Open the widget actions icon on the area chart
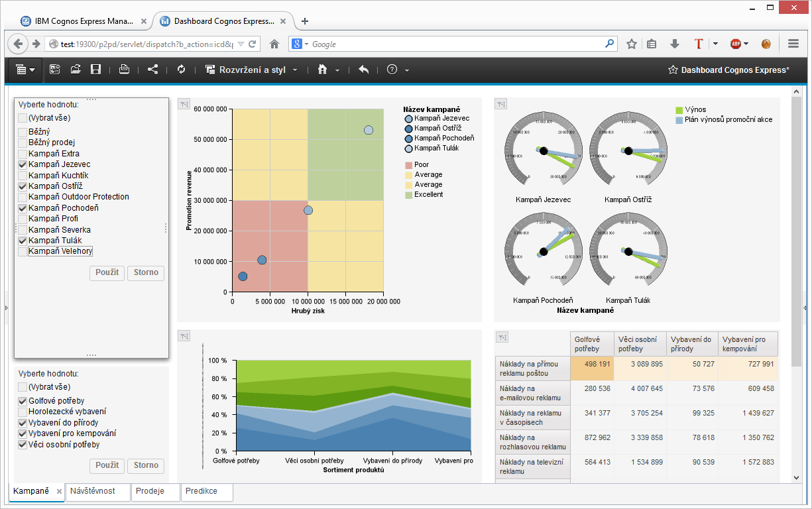This screenshot has width=812, height=509. pyautogui.click(x=184, y=336)
